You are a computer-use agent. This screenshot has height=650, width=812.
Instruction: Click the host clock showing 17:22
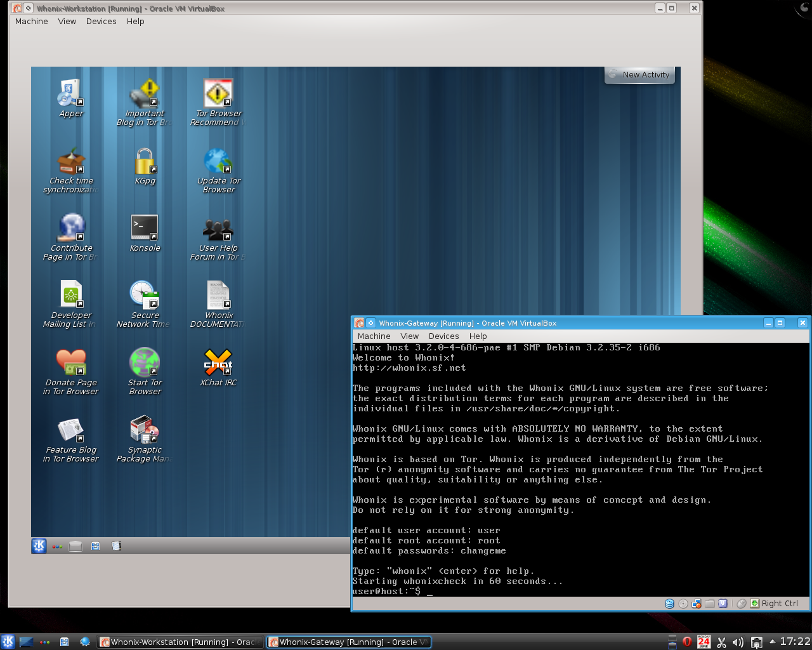pyautogui.click(x=795, y=642)
